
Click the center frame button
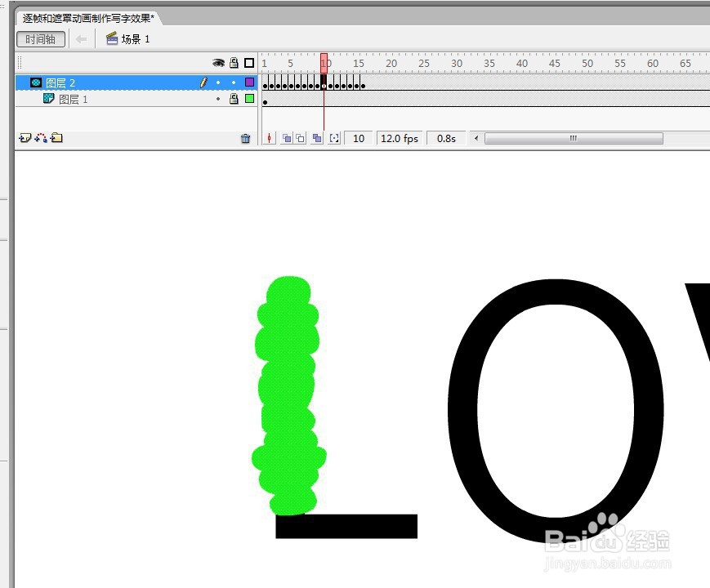tap(270, 138)
